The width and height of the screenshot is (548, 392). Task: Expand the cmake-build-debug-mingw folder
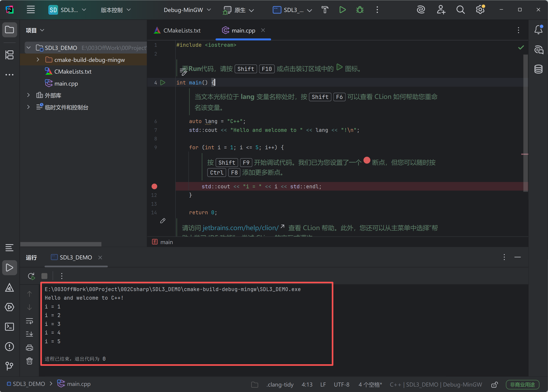38,60
